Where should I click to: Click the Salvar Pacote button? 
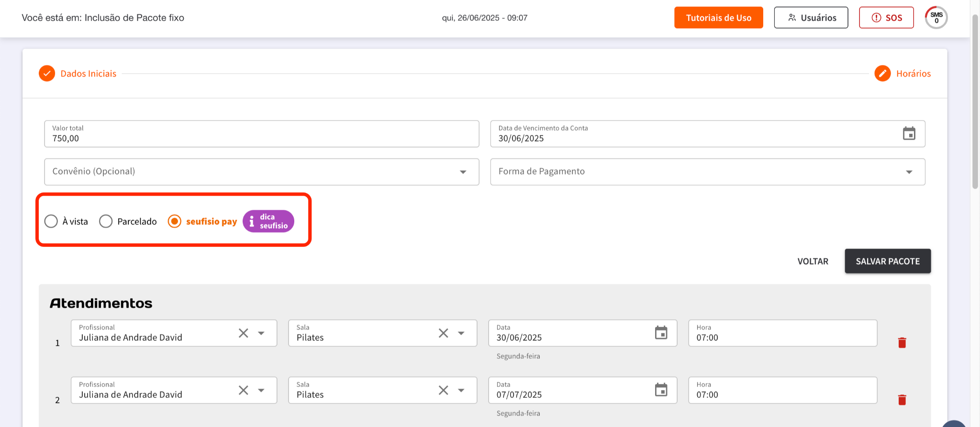(887, 261)
